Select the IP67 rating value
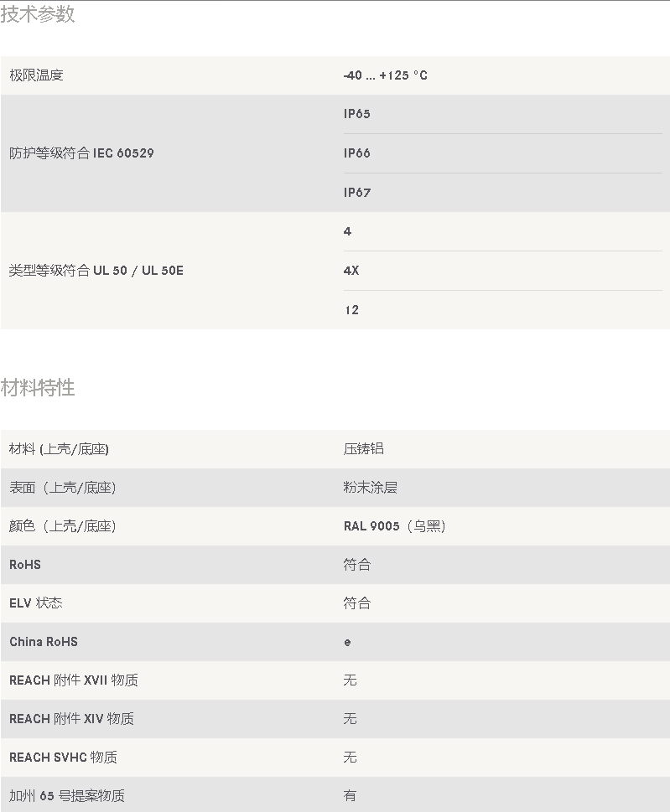670x812 pixels. coord(356,193)
